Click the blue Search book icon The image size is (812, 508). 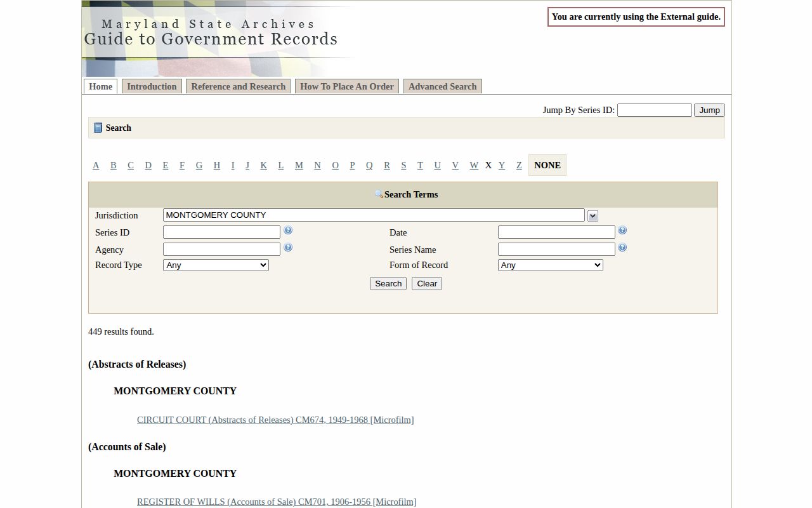click(x=98, y=128)
